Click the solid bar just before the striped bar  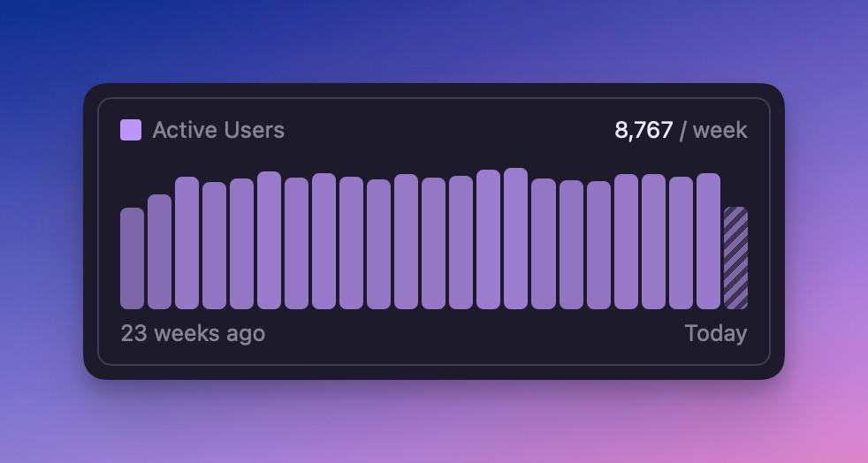click(708, 241)
